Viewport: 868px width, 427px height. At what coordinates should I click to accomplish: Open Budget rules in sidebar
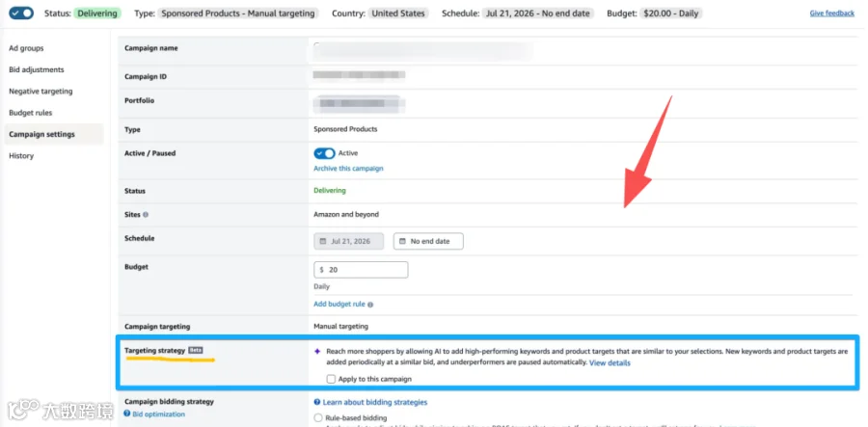tap(31, 113)
